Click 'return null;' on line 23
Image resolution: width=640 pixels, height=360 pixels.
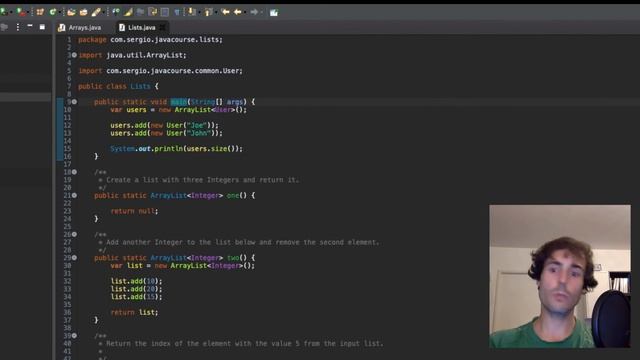pos(134,211)
